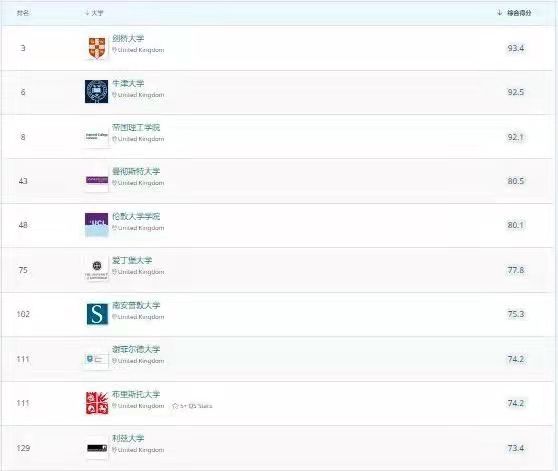Viewport: 558px width, 471px height.
Task: Select score 74.2 in 谢菲尔德大学 row
Action: (x=516, y=359)
